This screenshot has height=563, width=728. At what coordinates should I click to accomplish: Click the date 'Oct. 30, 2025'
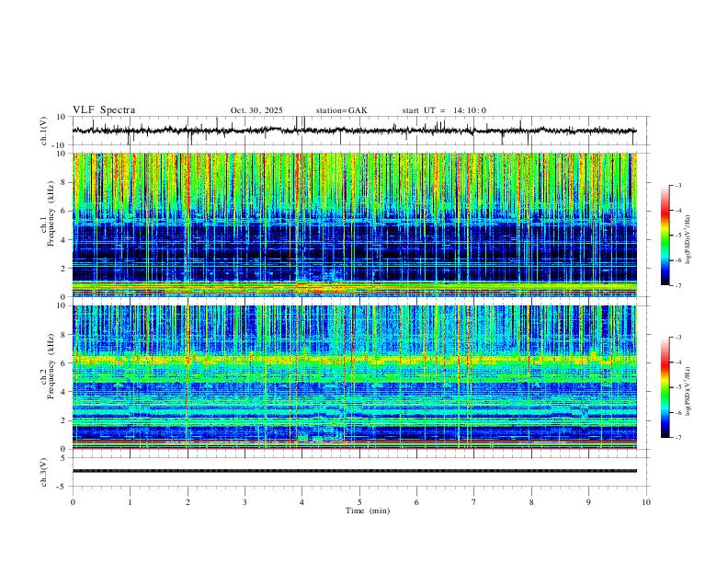pos(256,110)
